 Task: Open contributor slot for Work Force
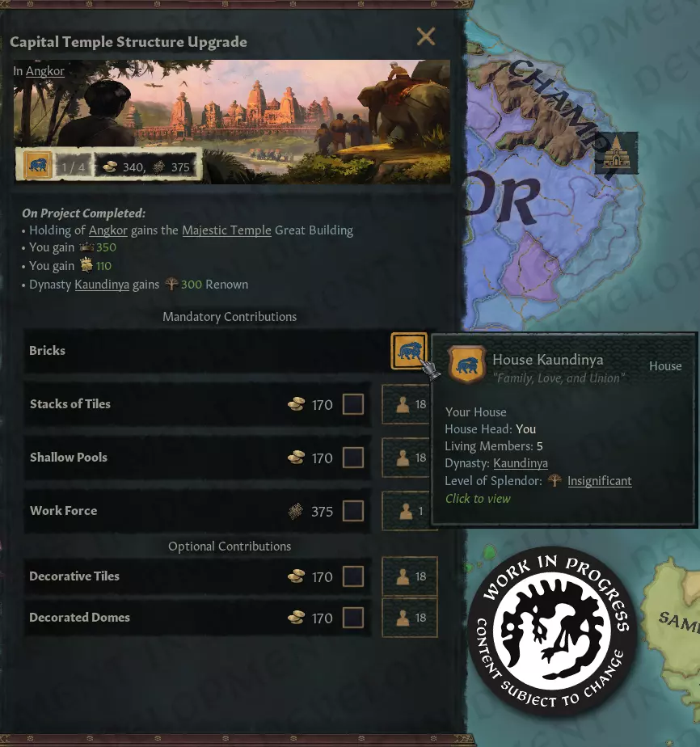coord(410,511)
